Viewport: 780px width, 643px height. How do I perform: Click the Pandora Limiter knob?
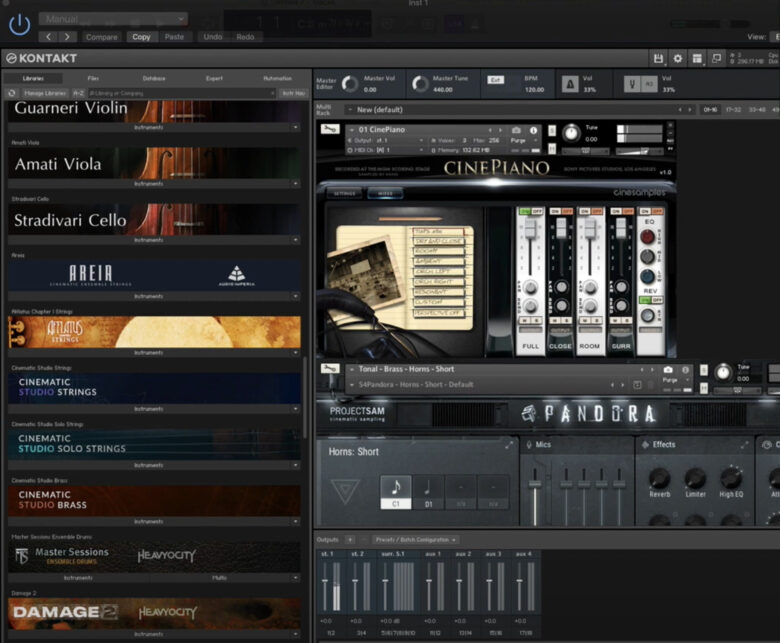pos(695,478)
